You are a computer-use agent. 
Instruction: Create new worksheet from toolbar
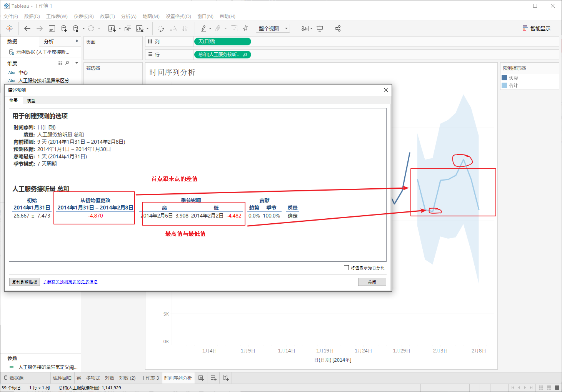pos(112,28)
